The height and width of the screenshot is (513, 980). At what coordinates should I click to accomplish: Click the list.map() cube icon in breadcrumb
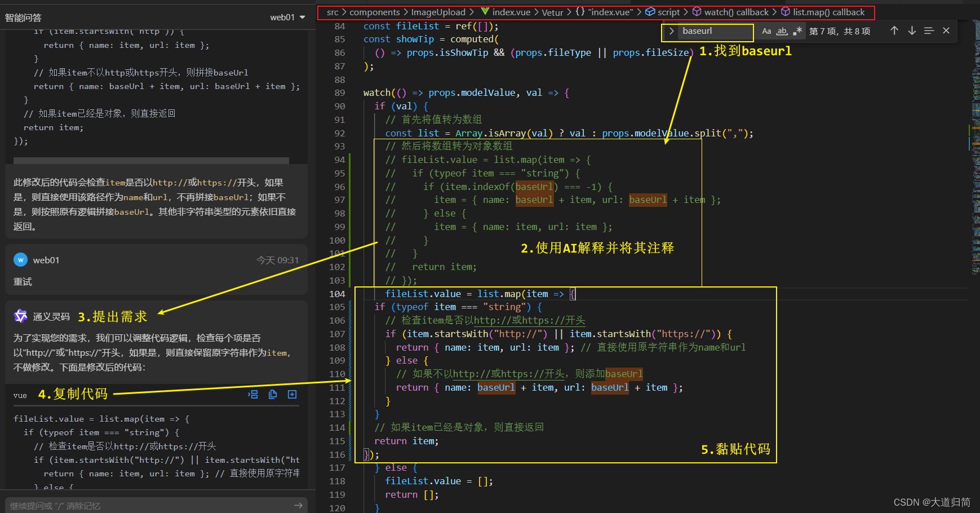pyautogui.click(x=785, y=12)
